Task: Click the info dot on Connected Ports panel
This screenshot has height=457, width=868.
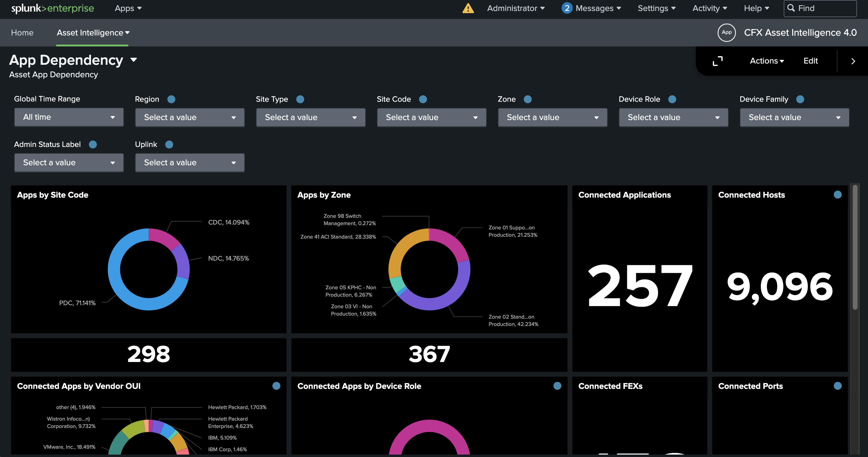Action: [838, 386]
